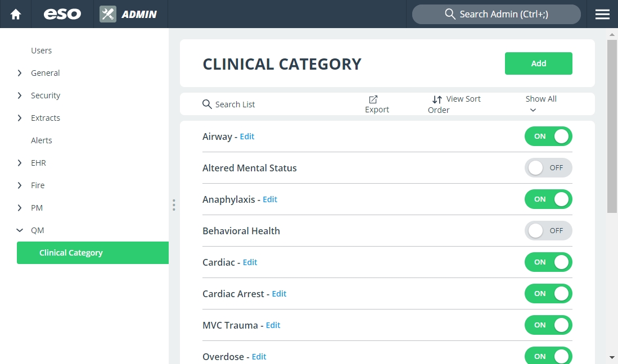Turn off the Airway toggle
This screenshot has width=618, height=364.
tap(548, 136)
